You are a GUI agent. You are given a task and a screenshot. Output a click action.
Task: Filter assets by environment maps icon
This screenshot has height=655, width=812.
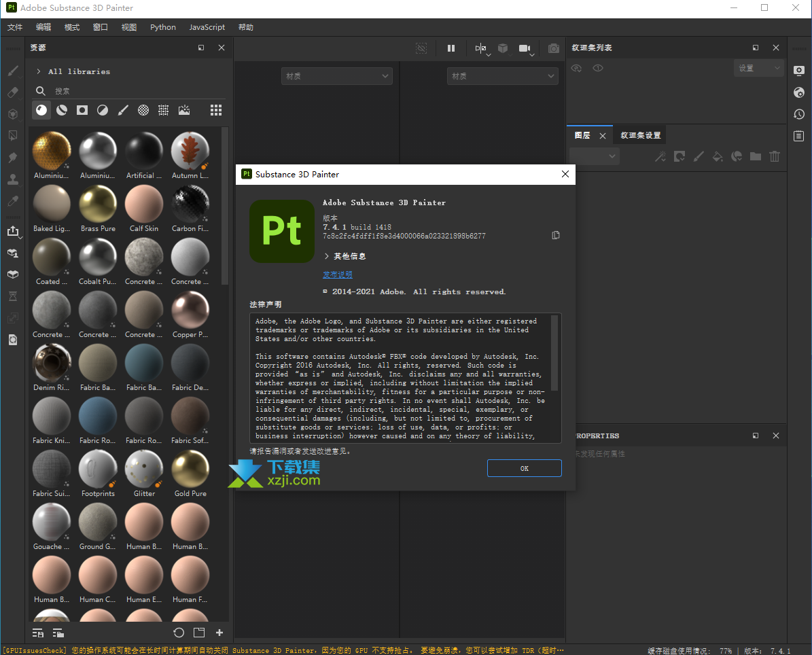(x=184, y=110)
